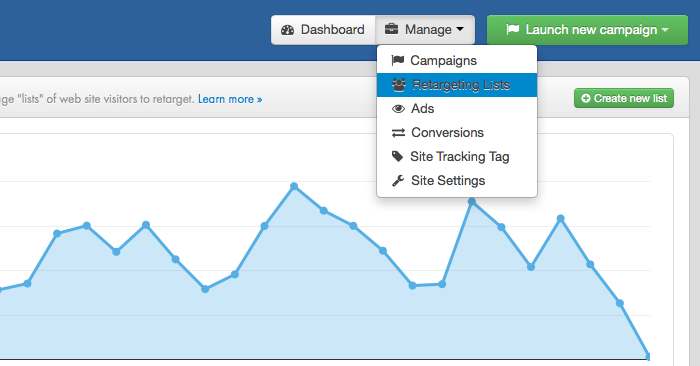Click the Manage briefcase icon

pos(391,29)
